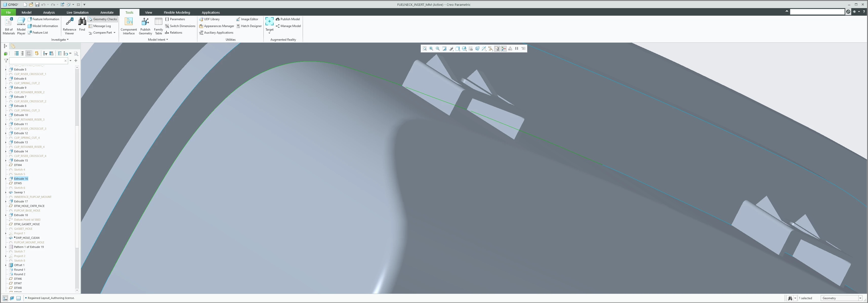
Task: Open the Flexible Modeling tab
Action: coord(177,12)
